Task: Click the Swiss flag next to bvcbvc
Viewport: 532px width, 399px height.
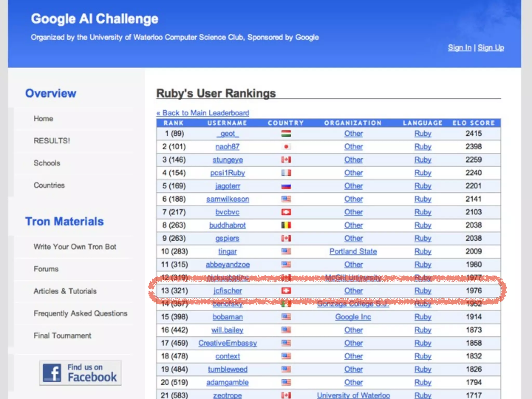Action: click(x=286, y=212)
